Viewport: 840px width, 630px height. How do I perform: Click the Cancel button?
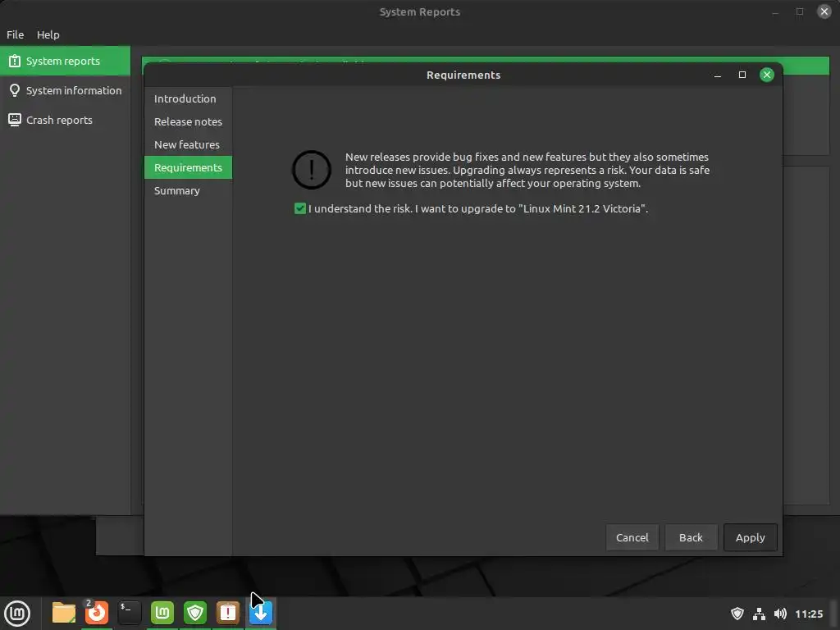[632, 537]
